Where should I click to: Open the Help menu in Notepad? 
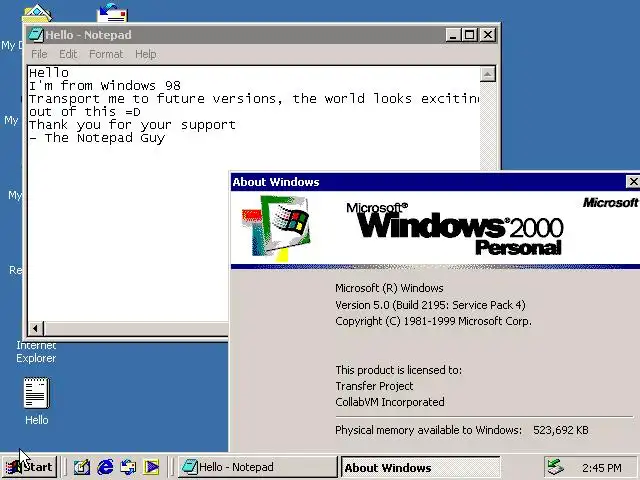(146, 54)
